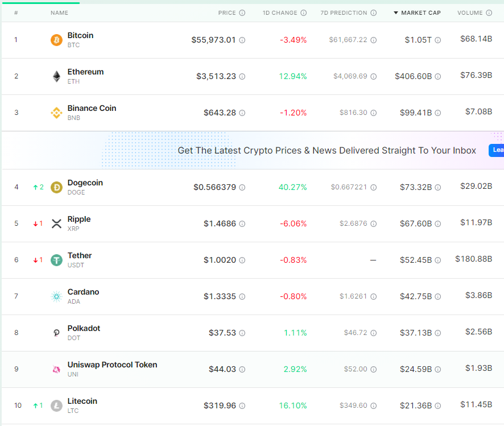Open the Binance Coin name link
The width and height of the screenshot is (504, 426).
pos(92,108)
